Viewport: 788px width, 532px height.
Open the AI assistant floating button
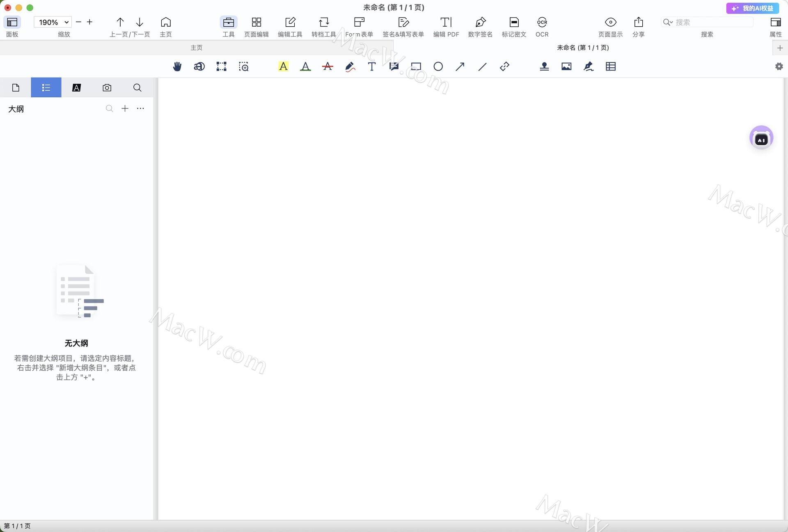tap(761, 138)
